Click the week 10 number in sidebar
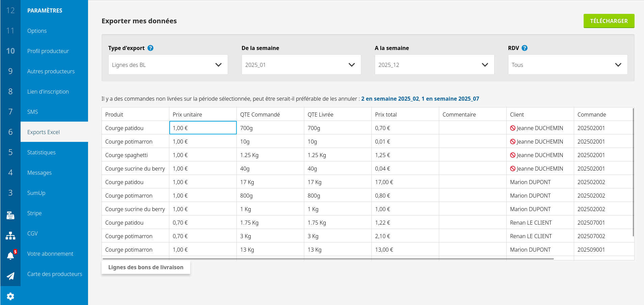The width and height of the screenshot is (644, 305). point(10,51)
